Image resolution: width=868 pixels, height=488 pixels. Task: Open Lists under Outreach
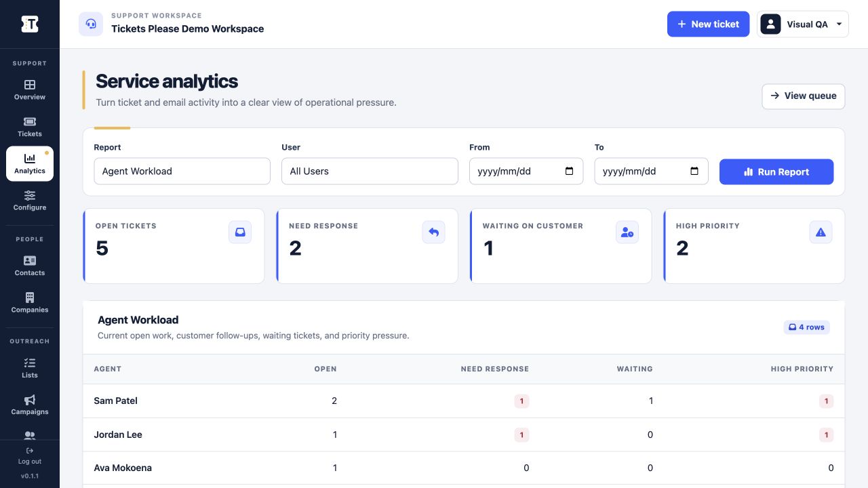click(x=30, y=367)
